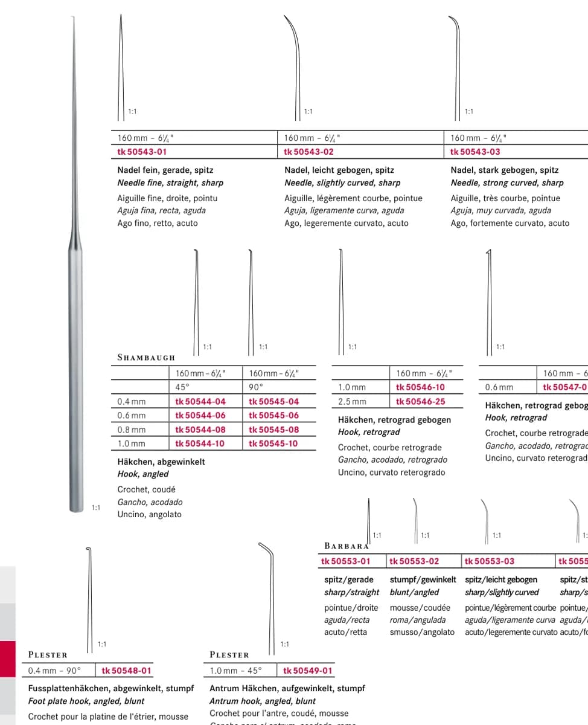Click the 45° column header in Shambaugh table
This screenshot has width=588, height=725.
click(x=182, y=387)
